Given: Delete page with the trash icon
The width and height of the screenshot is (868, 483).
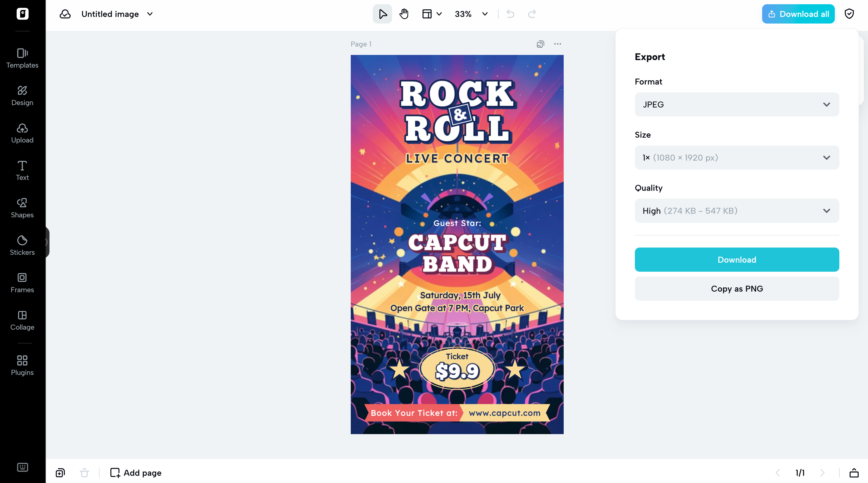Looking at the screenshot, I should click(84, 472).
